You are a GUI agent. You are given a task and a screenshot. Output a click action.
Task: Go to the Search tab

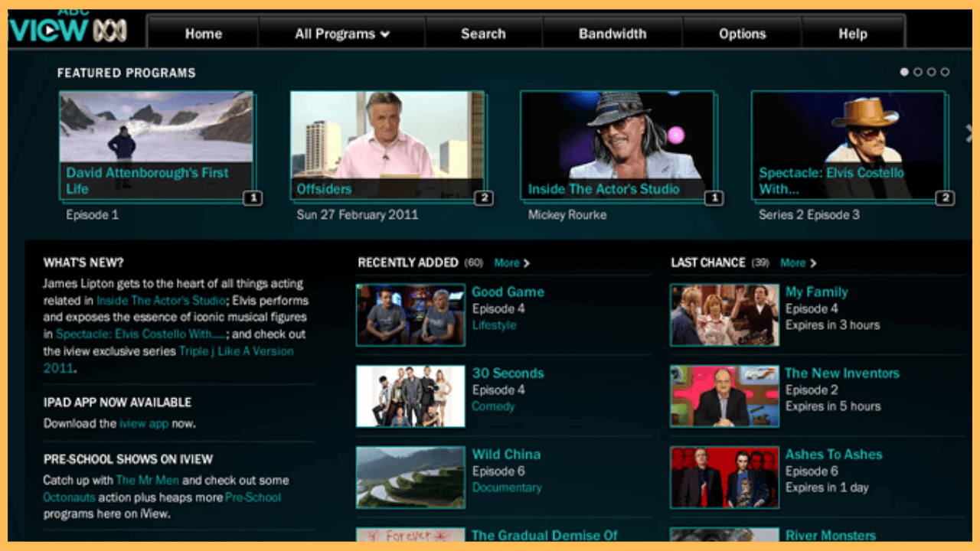coord(483,34)
